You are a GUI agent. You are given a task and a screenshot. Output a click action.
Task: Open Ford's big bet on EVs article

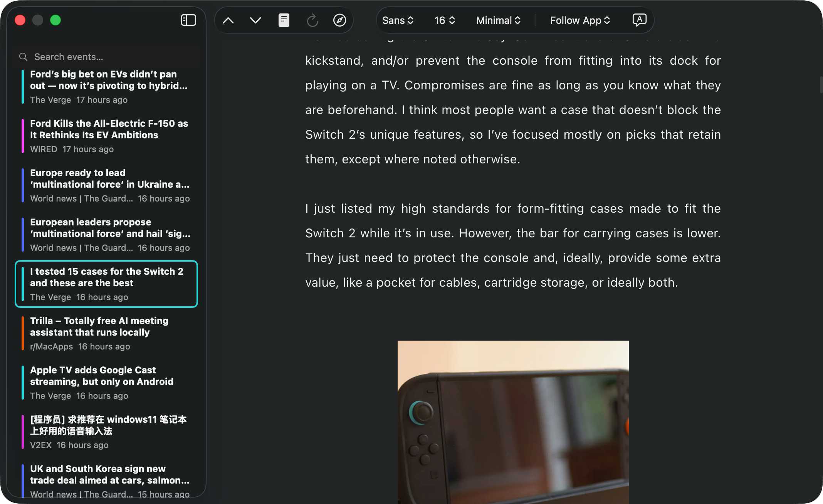pos(106,87)
